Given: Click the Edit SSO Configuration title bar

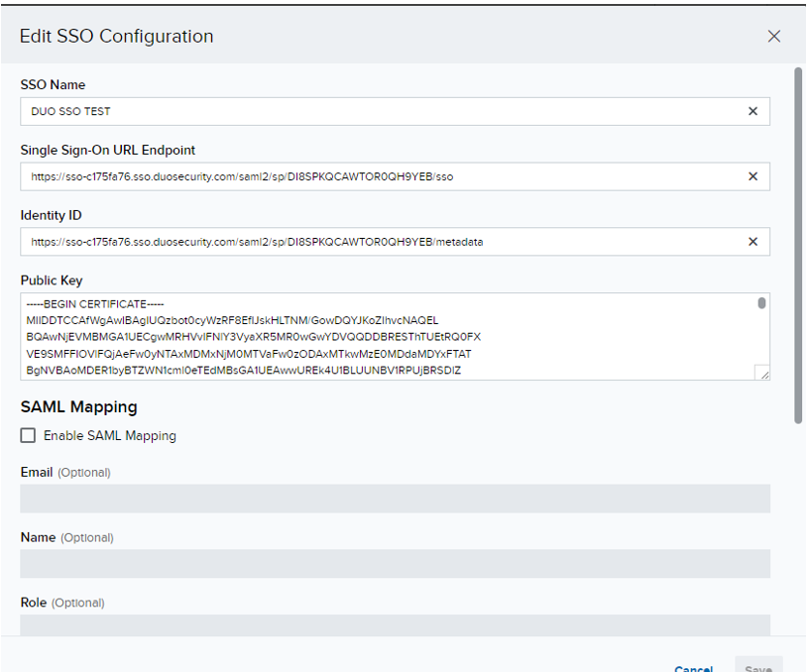Looking at the screenshot, I should [x=116, y=36].
